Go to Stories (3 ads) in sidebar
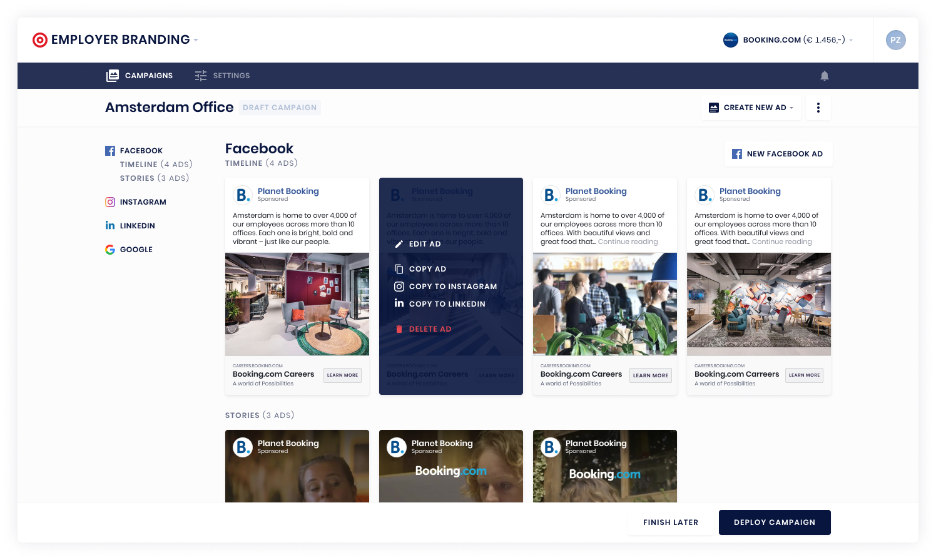Viewport: 936px width, 560px height. coord(155,178)
